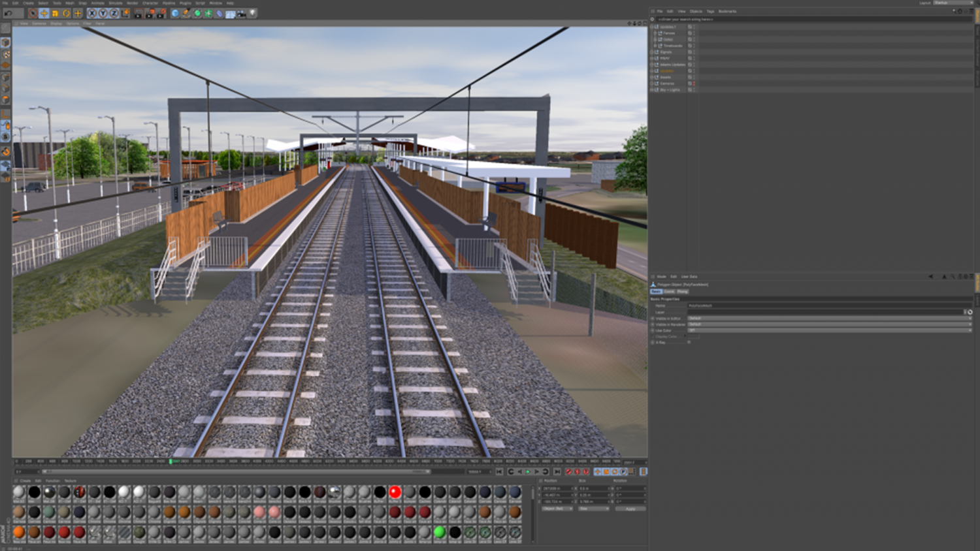
Task: Toggle viewport visibility dot for Cameras object
Action: point(694,82)
